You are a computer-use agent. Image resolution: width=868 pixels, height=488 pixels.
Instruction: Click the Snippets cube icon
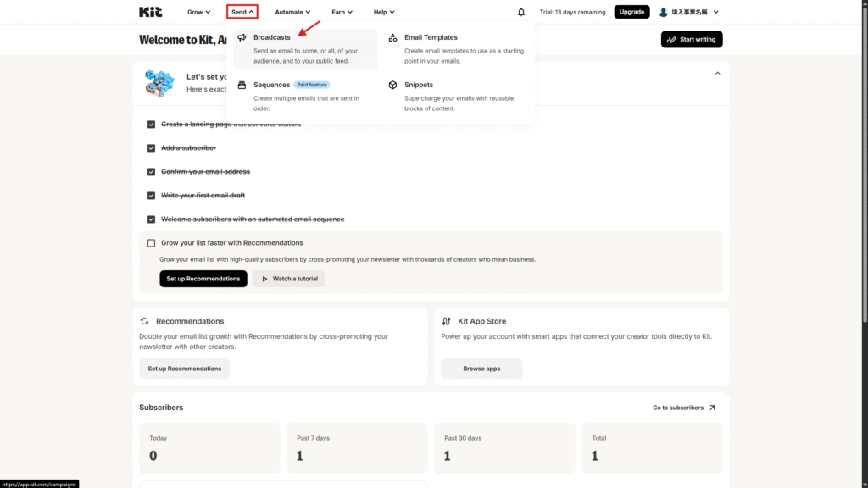392,86
